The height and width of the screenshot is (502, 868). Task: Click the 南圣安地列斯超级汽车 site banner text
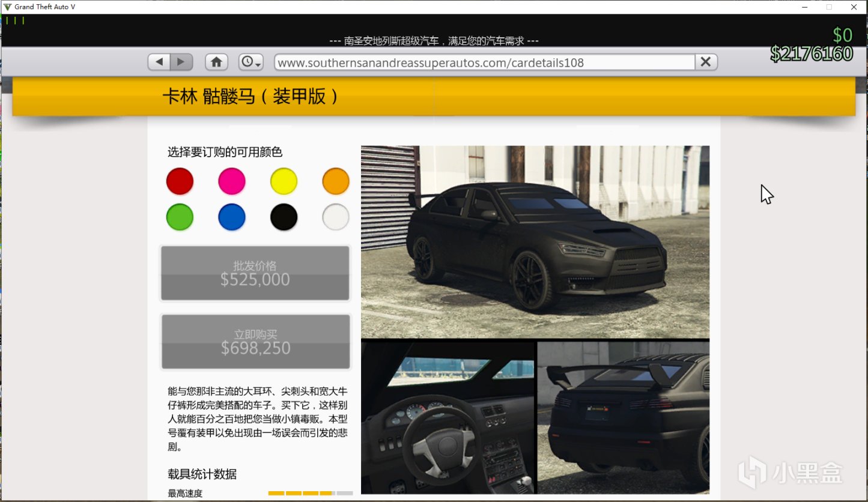pos(434,41)
